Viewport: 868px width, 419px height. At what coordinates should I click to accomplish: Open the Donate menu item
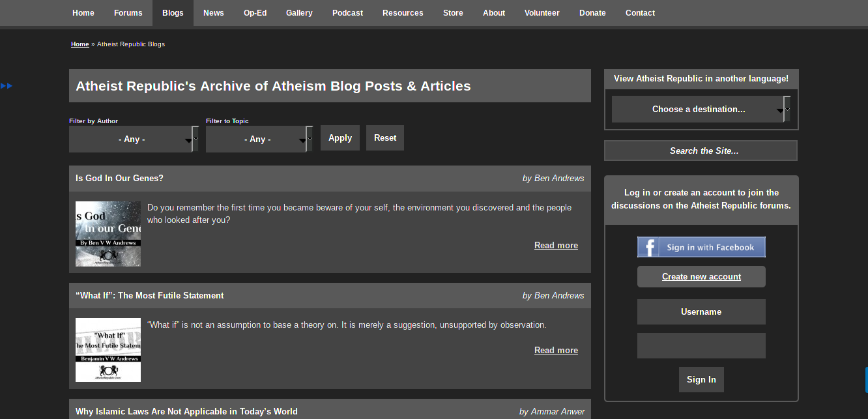click(x=592, y=13)
